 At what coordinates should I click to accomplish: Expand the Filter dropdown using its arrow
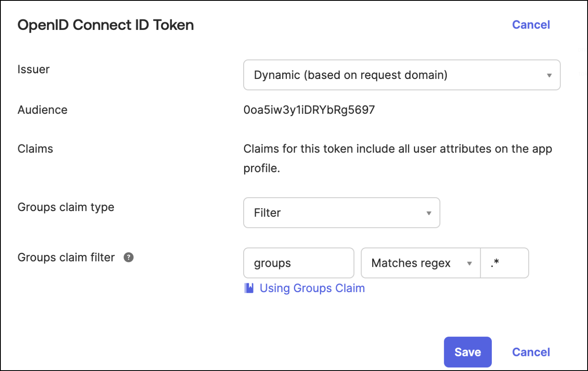pos(429,213)
